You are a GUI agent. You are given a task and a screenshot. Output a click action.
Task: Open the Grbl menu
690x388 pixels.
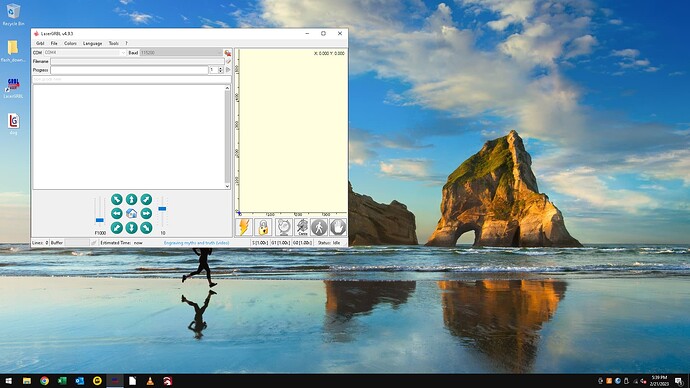[x=40, y=43]
